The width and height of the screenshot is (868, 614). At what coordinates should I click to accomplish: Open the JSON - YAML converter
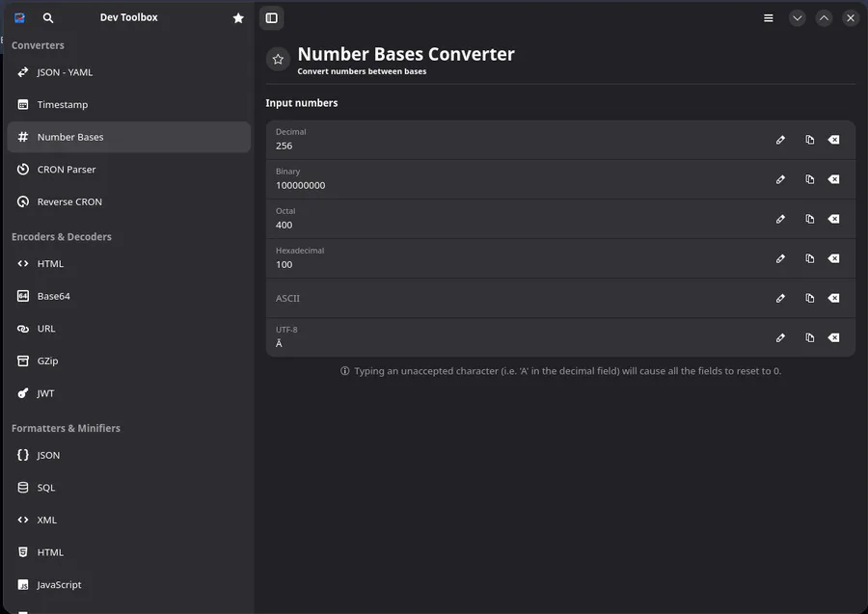[65, 72]
